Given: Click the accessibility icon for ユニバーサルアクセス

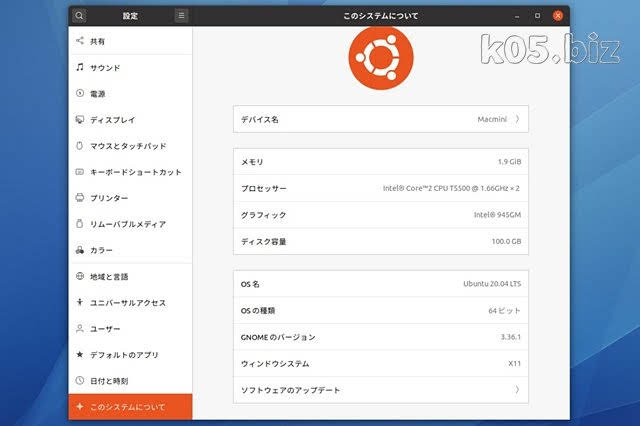Looking at the screenshot, I should pyautogui.click(x=80, y=302).
